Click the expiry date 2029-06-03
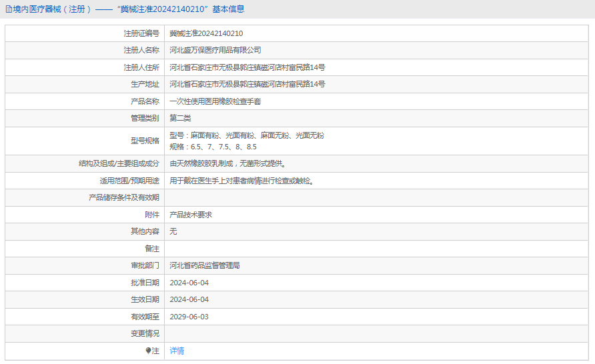 (x=189, y=317)
